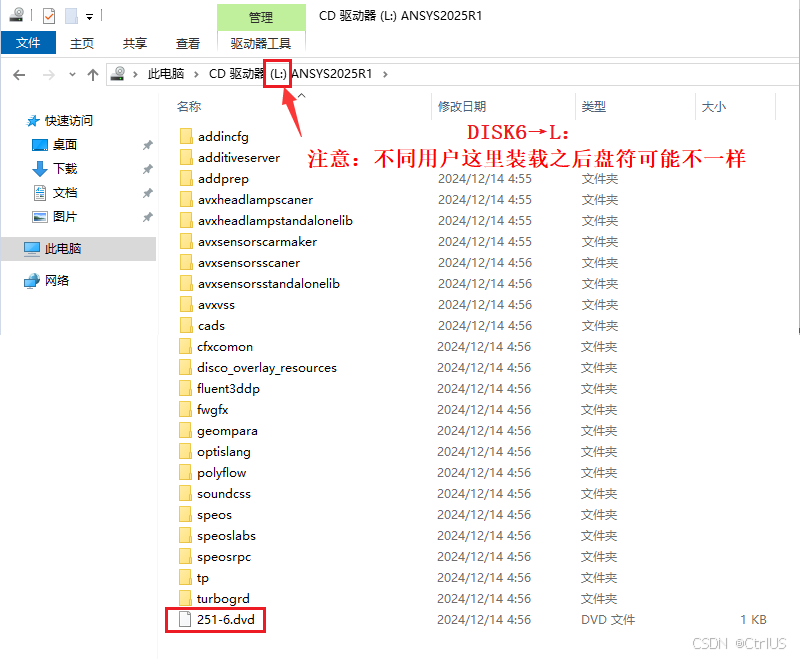Click the Forward navigation arrow
The image size is (800, 659).
pyautogui.click(x=48, y=75)
